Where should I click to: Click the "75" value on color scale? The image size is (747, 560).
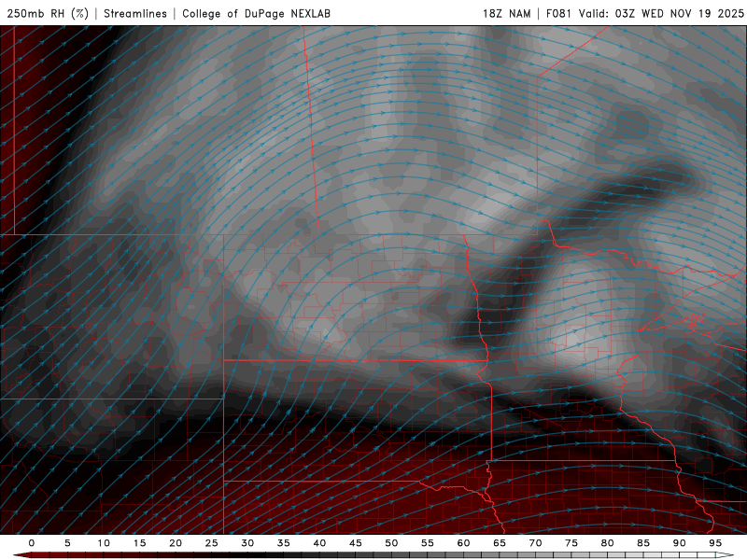click(571, 543)
